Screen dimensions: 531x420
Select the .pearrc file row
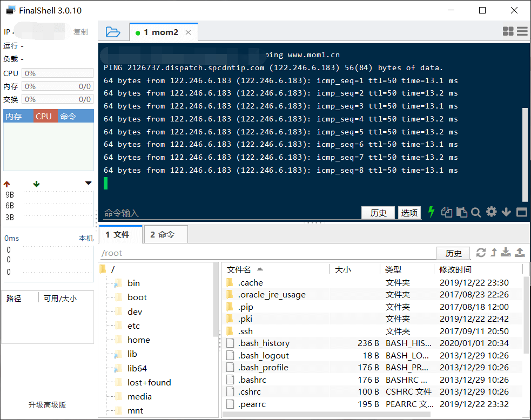(x=373, y=404)
